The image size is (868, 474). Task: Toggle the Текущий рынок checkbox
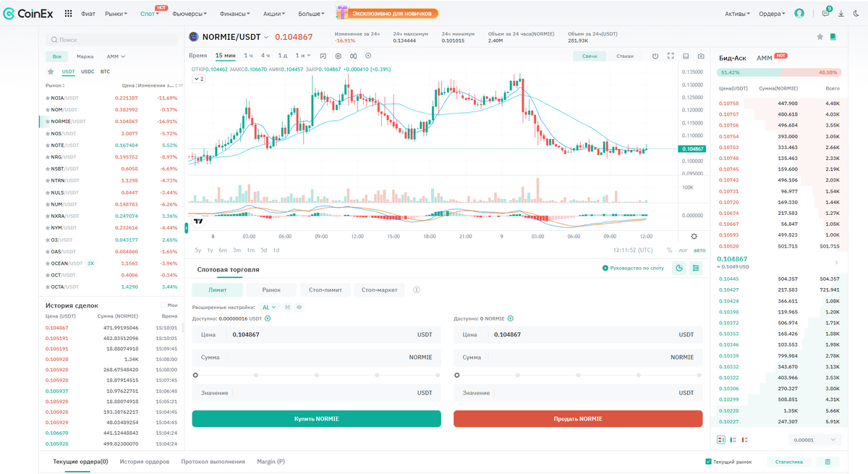pos(708,462)
